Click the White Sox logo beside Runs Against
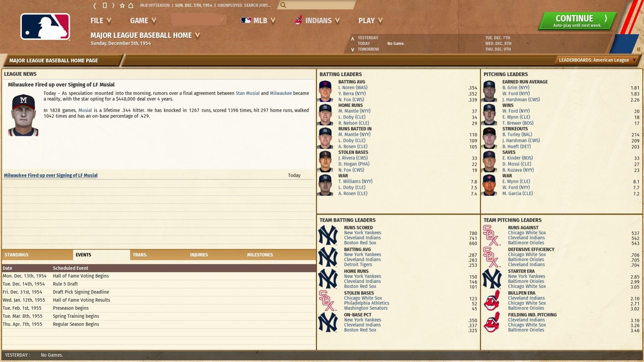644x362 pixels. pyautogui.click(x=492, y=236)
